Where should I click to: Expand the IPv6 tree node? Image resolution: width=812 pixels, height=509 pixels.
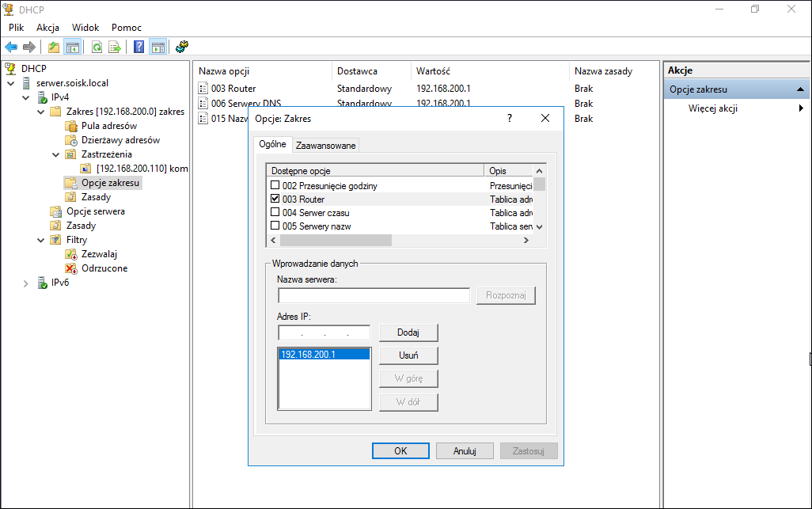click(26, 283)
